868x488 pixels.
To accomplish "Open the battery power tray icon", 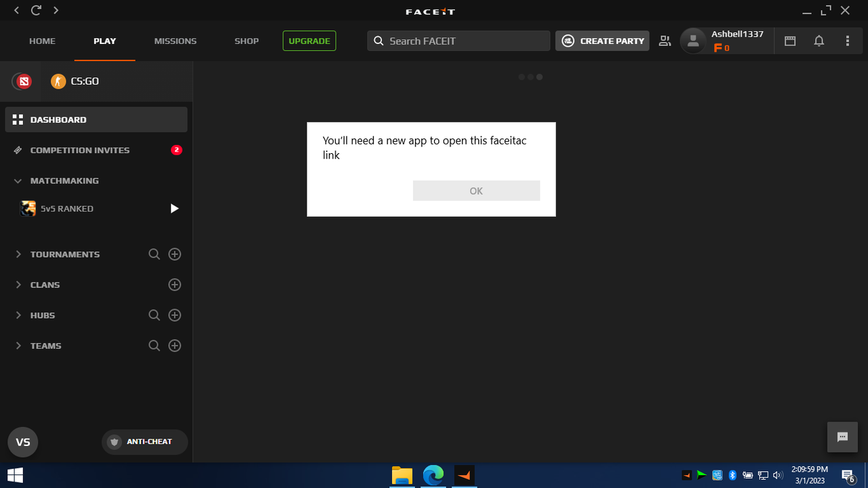I will 747,475.
